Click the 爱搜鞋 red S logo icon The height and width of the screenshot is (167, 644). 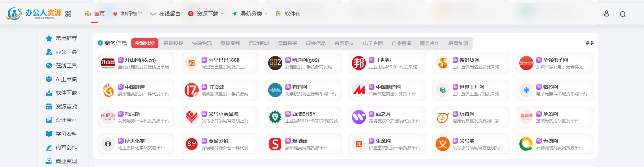tap(275, 144)
